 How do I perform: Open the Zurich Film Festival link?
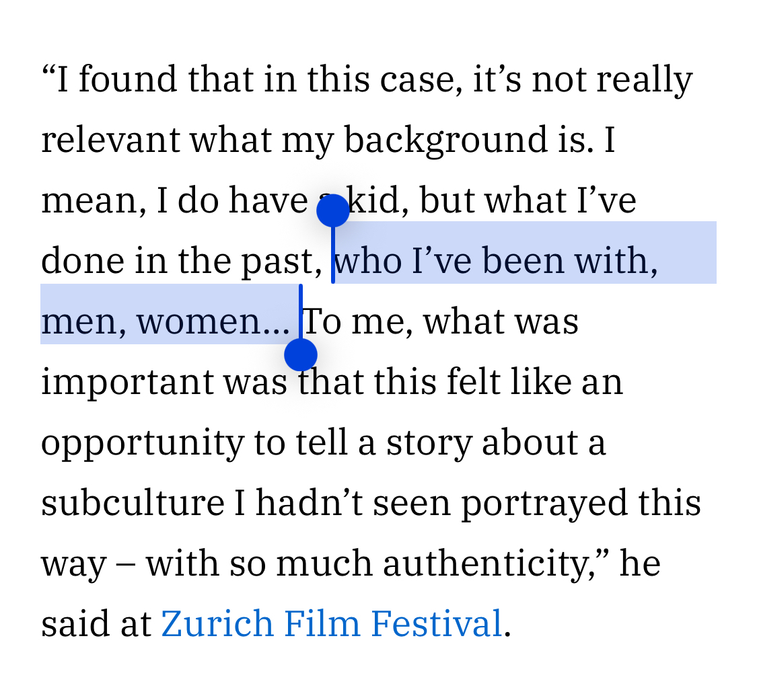pos(331,624)
